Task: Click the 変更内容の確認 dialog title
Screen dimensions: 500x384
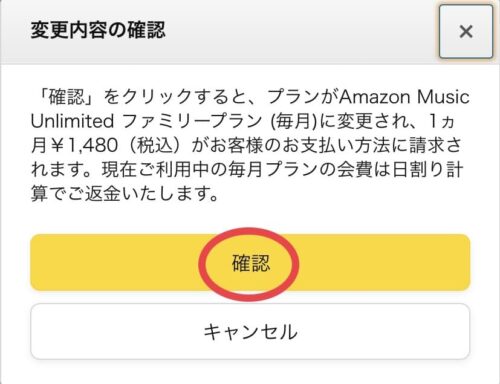Action: [x=98, y=30]
